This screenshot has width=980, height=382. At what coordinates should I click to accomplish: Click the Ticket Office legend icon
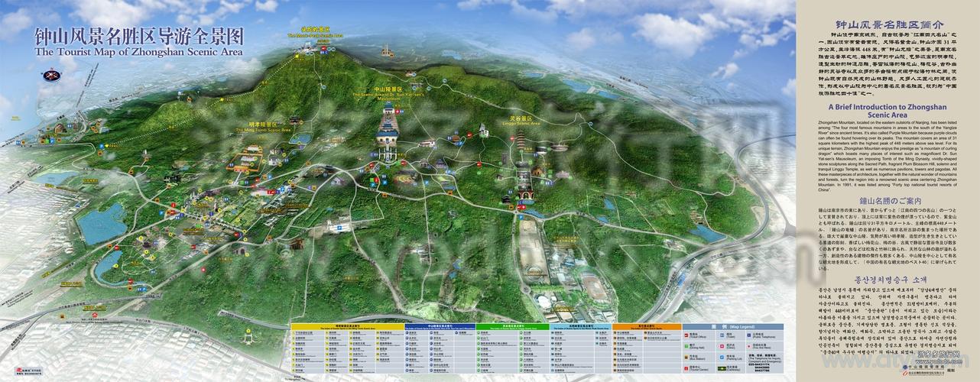point(686,335)
